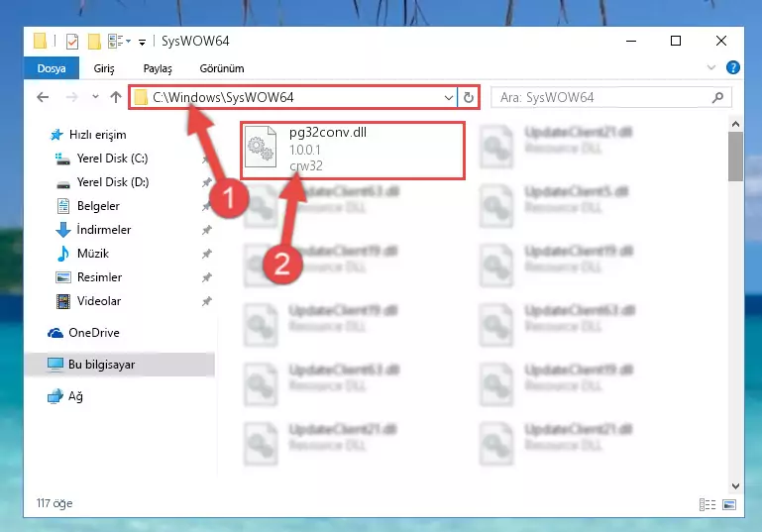This screenshot has height=532, width=762.
Task: Minimize the SysWOW64 window
Action: (631, 42)
